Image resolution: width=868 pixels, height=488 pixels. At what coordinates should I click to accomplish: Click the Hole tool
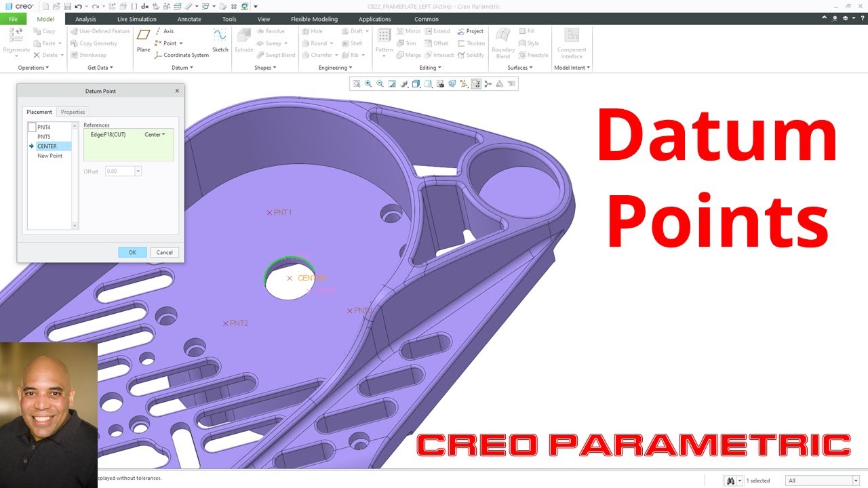click(312, 31)
